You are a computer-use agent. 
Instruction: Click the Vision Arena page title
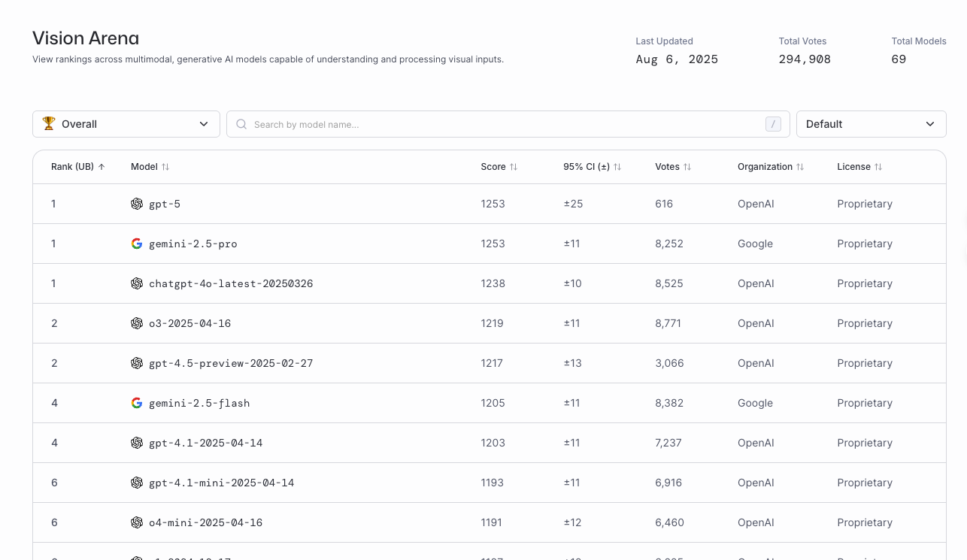pyautogui.click(x=86, y=38)
